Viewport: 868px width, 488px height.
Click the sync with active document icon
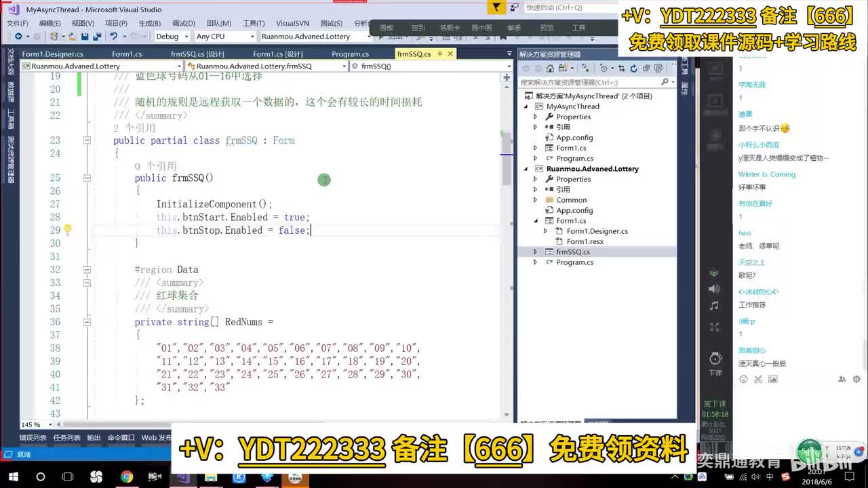[x=622, y=68]
